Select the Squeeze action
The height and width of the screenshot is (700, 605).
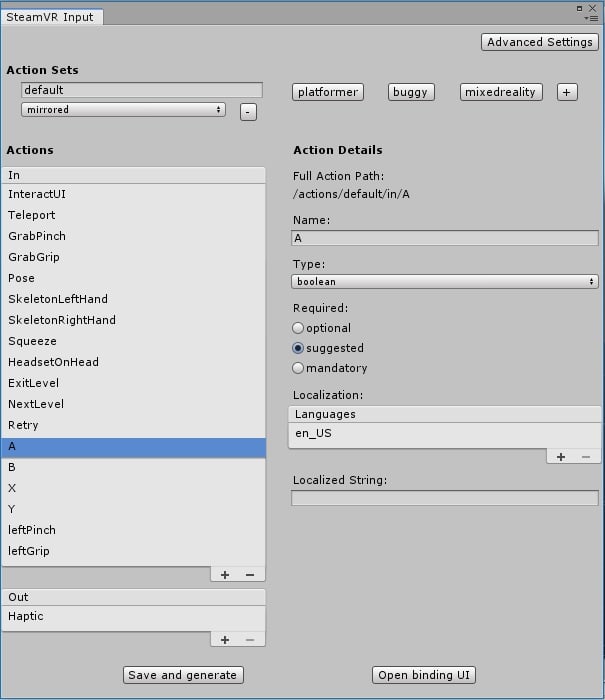click(133, 341)
